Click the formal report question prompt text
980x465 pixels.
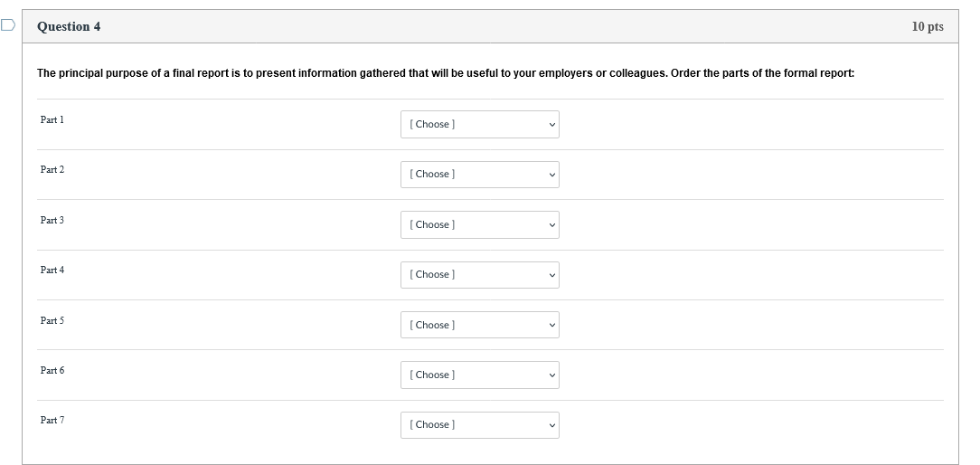coord(445,73)
